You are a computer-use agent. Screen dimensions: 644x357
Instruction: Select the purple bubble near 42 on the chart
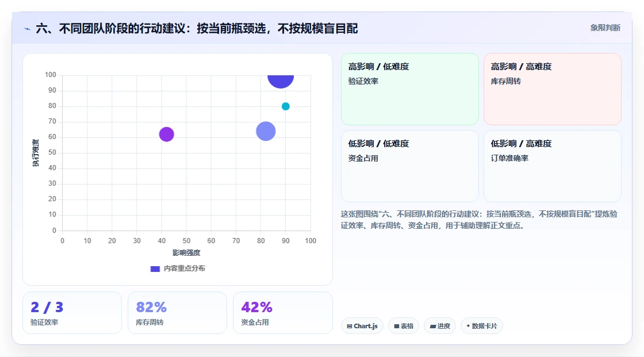[x=166, y=135]
